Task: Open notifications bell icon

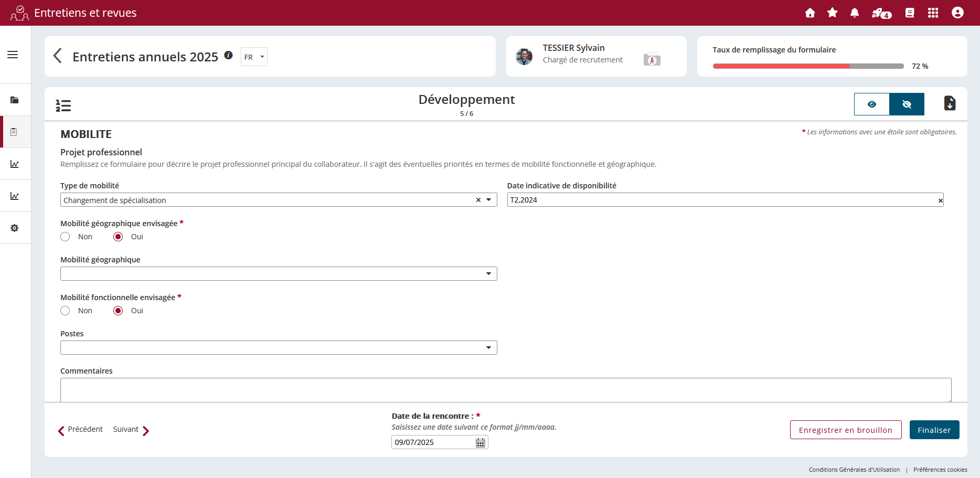Action: pyautogui.click(x=855, y=13)
